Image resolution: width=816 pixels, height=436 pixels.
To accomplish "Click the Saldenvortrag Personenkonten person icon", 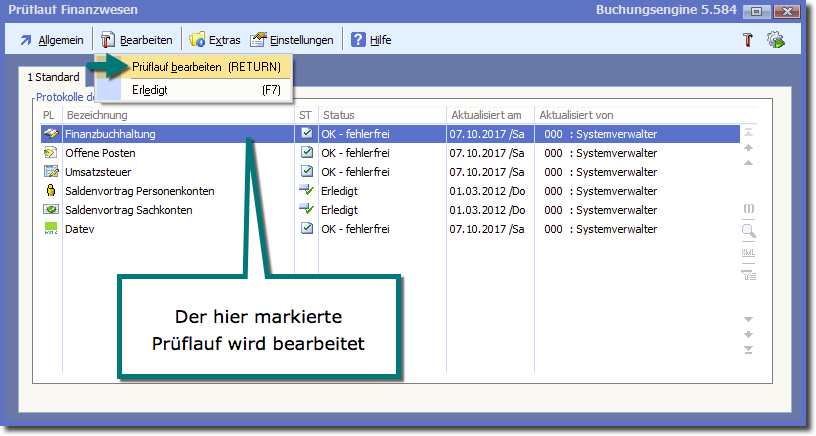I will pyautogui.click(x=50, y=191).
